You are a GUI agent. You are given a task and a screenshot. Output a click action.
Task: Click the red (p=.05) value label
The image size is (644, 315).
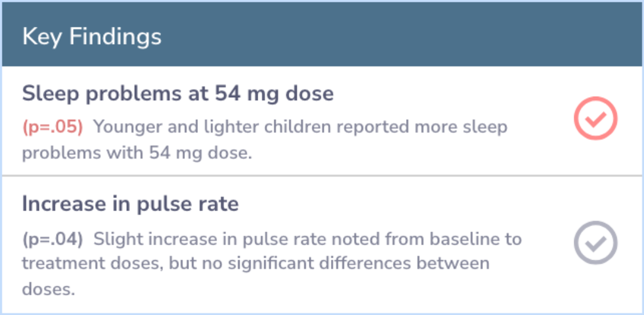52,127
